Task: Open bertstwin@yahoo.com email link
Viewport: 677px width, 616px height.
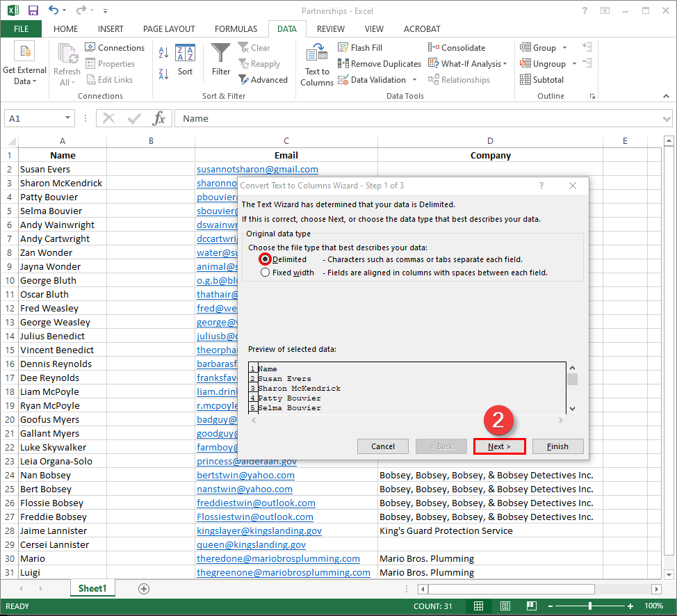Action: point(245,475)
